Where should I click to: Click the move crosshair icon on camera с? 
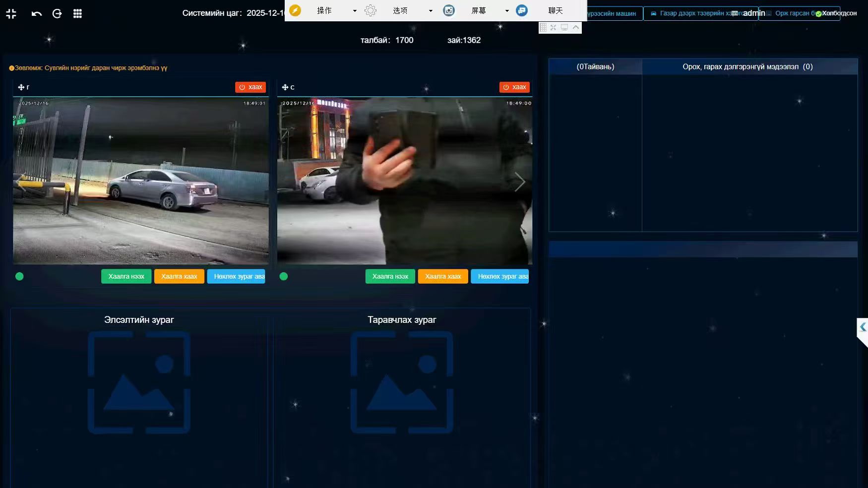click(x=285, y=87)
